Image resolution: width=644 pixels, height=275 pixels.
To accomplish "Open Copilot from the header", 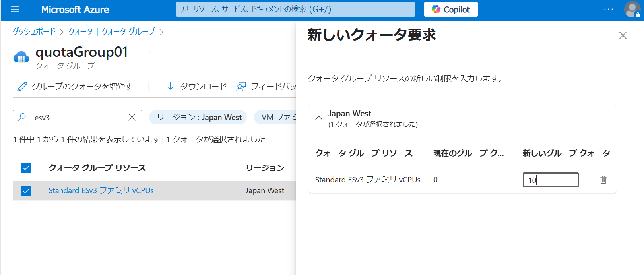I will pyautogui.click(x=451, y=10).
